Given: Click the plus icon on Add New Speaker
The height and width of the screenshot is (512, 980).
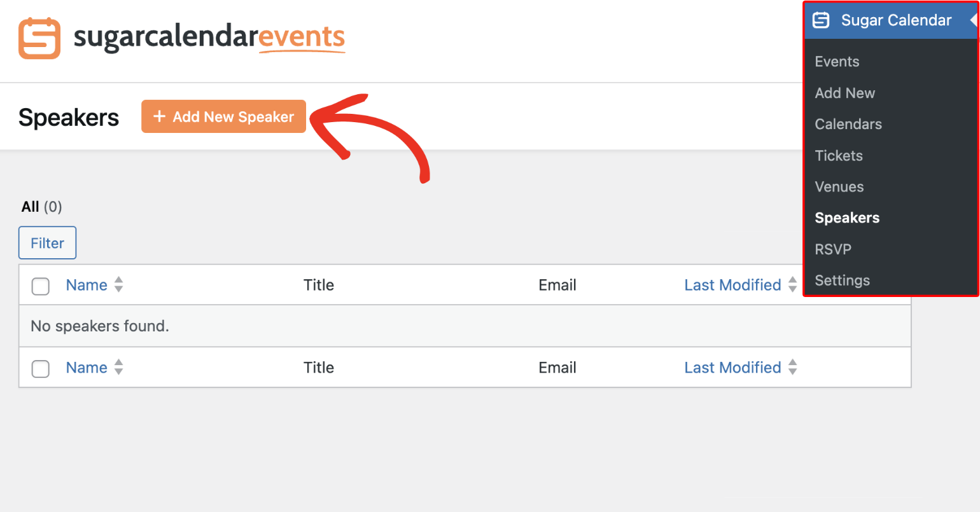Looking at the screenshot, I should tap(160, 116).
